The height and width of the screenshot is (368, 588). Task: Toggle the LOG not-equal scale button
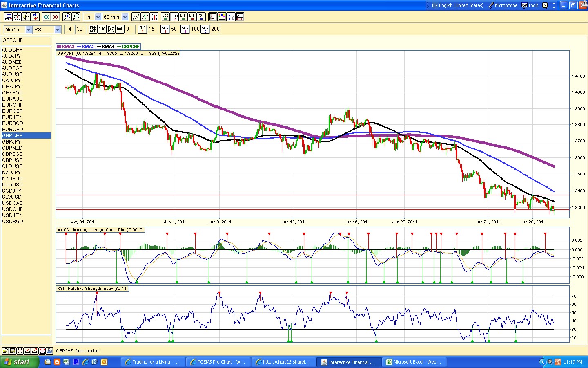coord(174,17)
